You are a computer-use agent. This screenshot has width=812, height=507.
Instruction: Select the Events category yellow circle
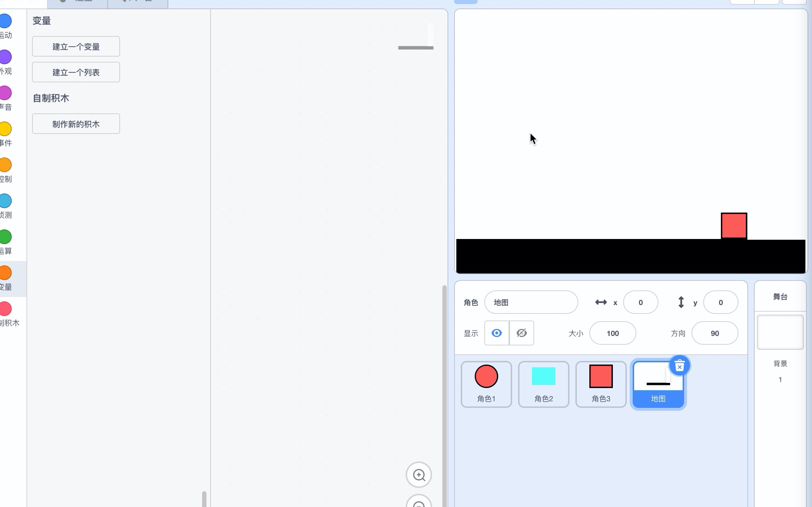click(5, 129)
